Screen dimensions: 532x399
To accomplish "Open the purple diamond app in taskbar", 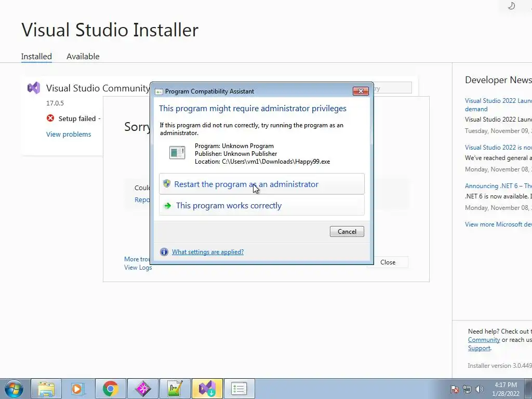I will click(x=142, y=389).
